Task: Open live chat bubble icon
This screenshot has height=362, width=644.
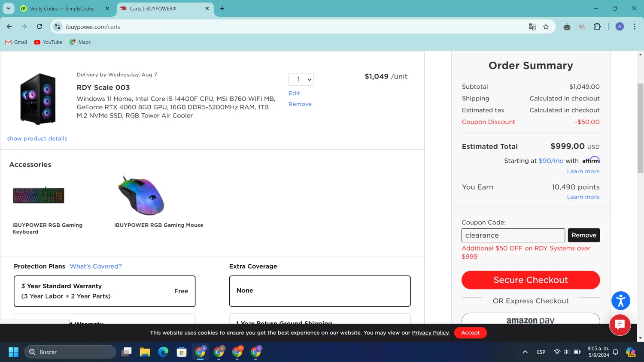Action: click(620, 325)
